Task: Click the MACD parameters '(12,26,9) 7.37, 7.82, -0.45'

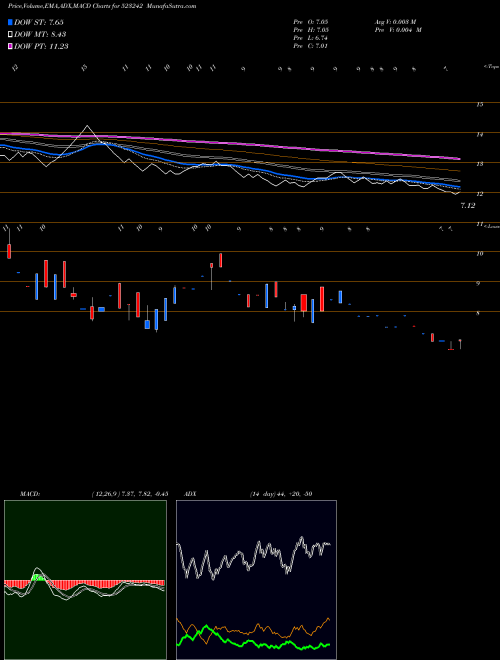Action: 130,494
